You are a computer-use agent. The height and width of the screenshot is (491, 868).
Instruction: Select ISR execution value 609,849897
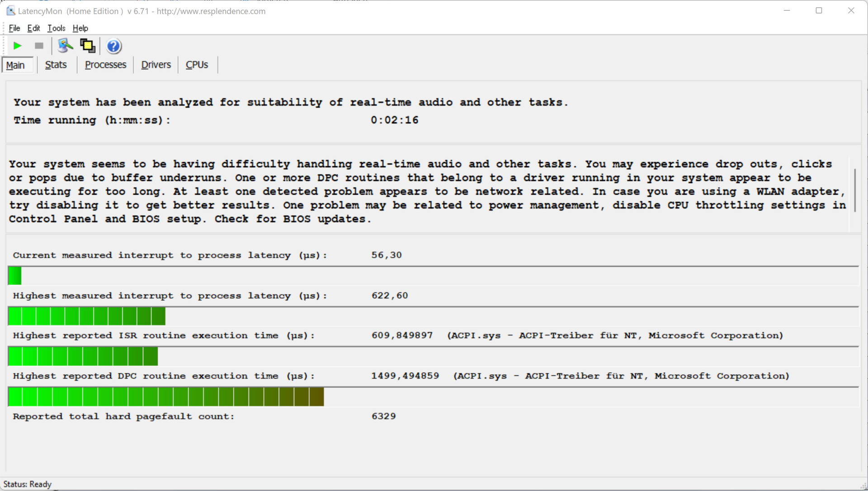click(x=402, y=336)
